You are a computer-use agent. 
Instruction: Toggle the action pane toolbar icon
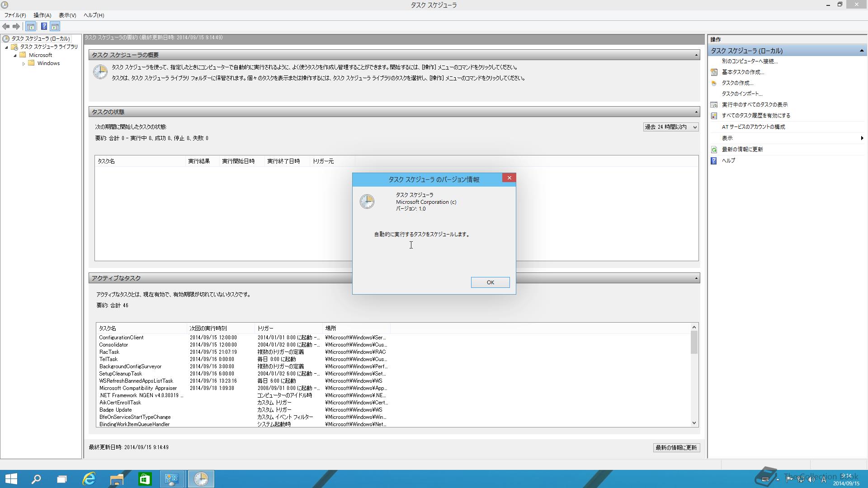pos(55,26)
